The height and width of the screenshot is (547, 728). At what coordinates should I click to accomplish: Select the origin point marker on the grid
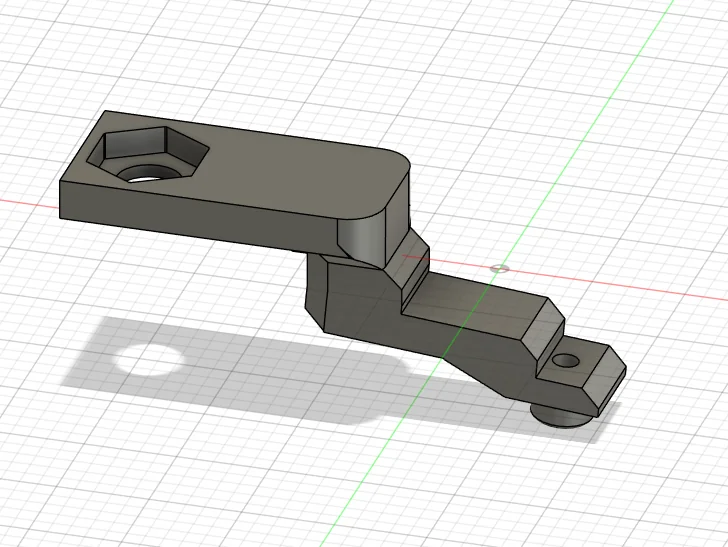[500, 268]
